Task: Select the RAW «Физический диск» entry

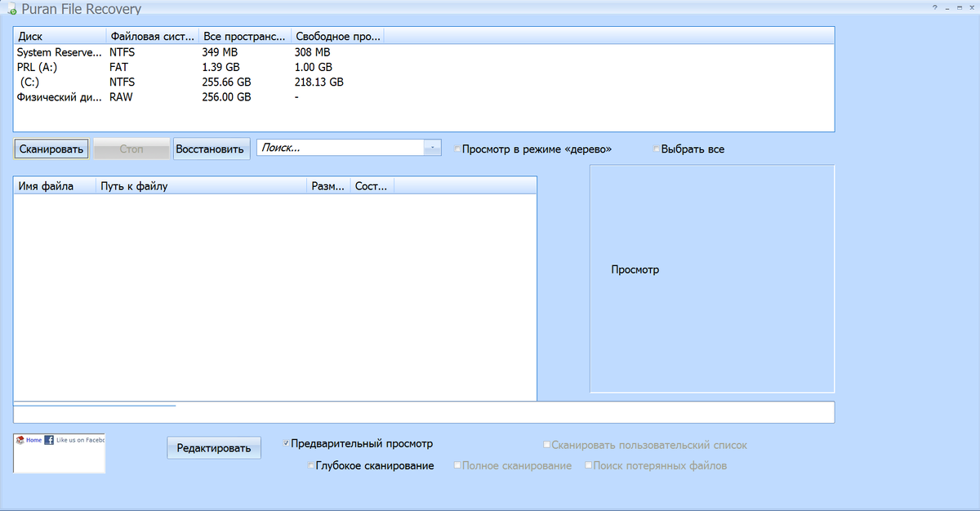Action: click(x=57, y=96)
